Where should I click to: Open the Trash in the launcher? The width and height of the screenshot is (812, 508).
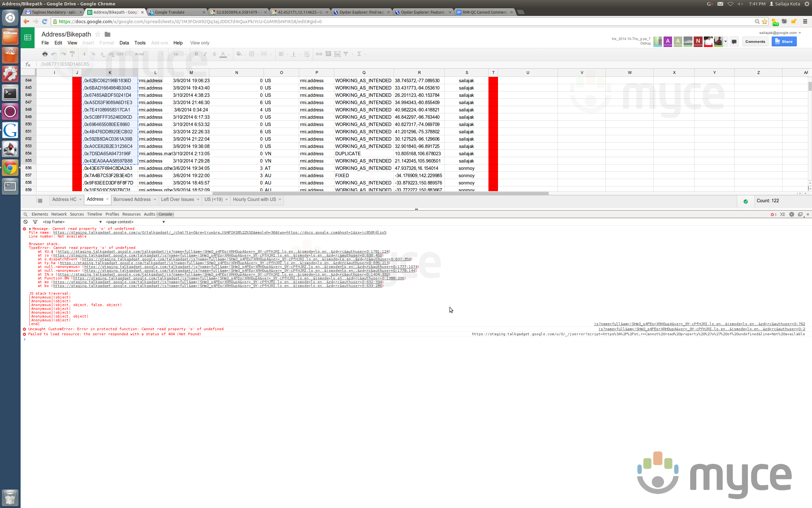(x=10, y=497)
